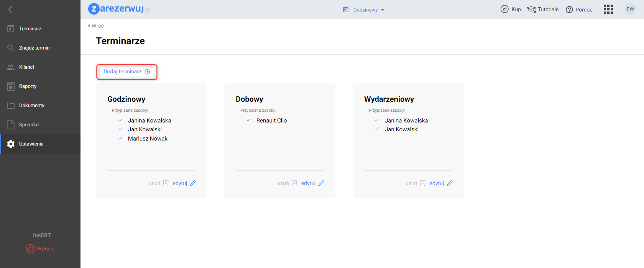Click Mariusz Nowak in Godzinowy card
This screenshot has width=644, height=268.
tap(148, 139)
